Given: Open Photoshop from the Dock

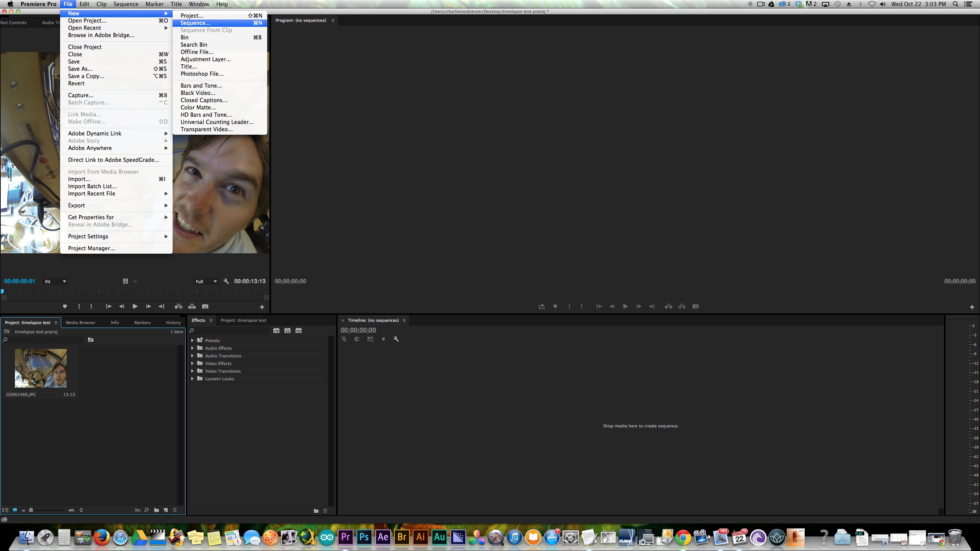Looking at the screenshot, I should tap(364, 537).
